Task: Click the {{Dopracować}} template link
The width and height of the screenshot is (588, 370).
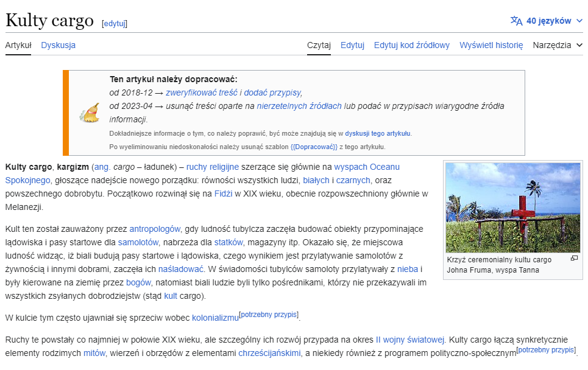Action: click(x=314, y=147)
